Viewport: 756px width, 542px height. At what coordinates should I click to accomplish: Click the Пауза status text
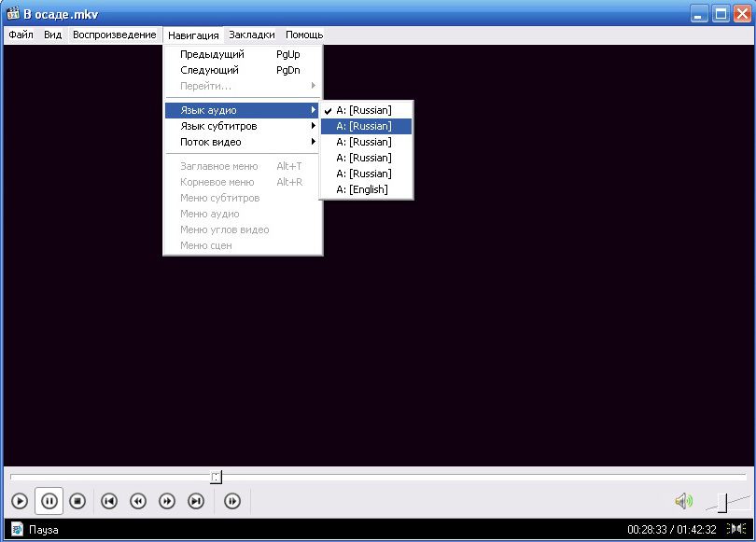point(43,530)
